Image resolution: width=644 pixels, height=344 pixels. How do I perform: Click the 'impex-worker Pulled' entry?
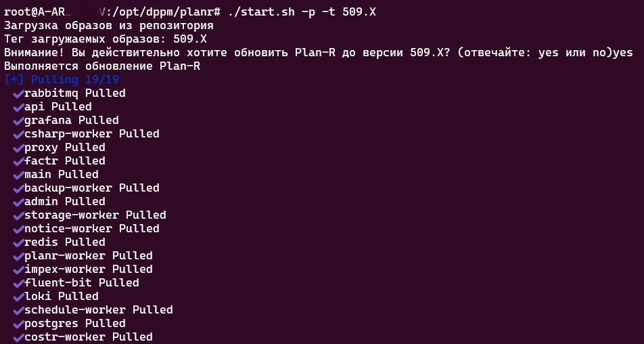[88, 270]
